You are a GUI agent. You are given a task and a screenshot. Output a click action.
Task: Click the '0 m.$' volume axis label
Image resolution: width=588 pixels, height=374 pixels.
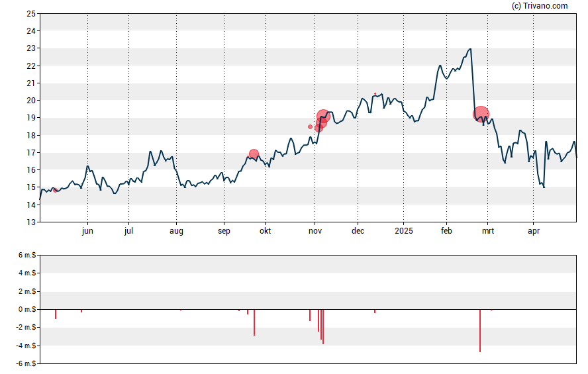tap(27, 310)
